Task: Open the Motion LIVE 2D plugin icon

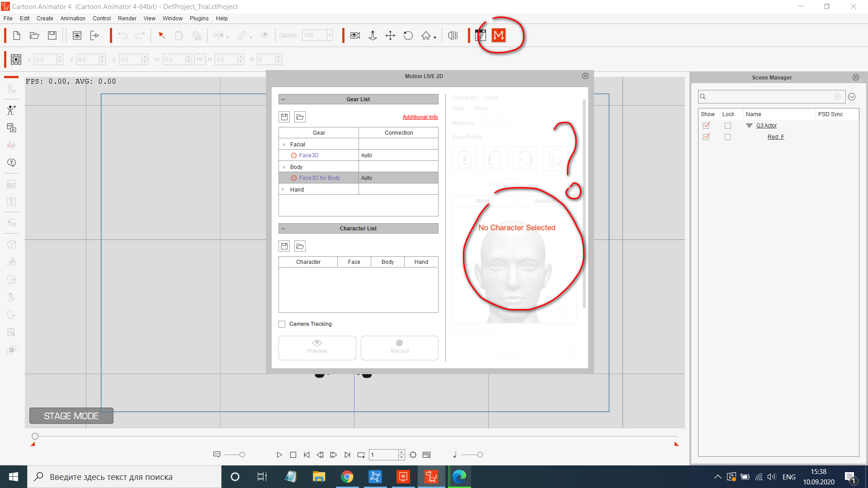Action: 499,35
